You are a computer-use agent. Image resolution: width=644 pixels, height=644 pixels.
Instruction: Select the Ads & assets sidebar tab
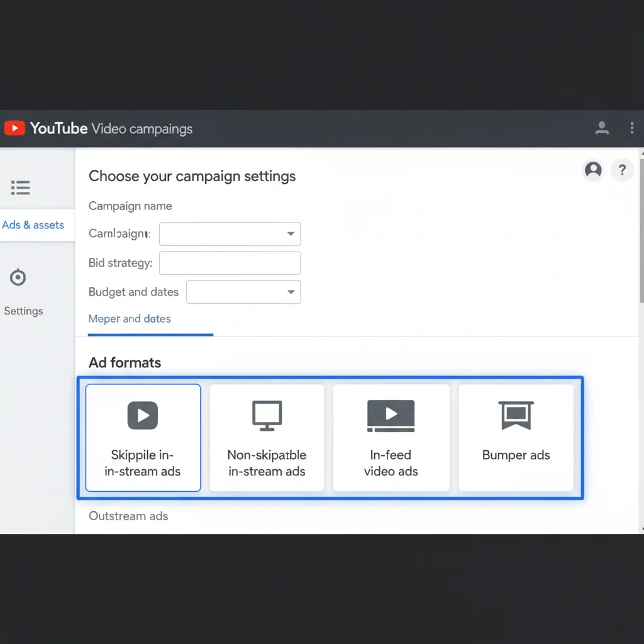37,225
